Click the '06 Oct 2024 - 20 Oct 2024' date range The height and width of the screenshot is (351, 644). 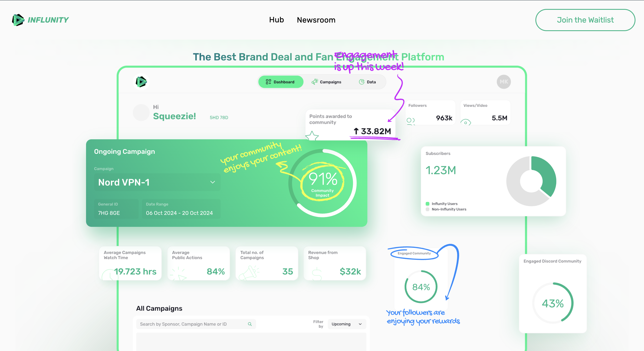point(179,213)
